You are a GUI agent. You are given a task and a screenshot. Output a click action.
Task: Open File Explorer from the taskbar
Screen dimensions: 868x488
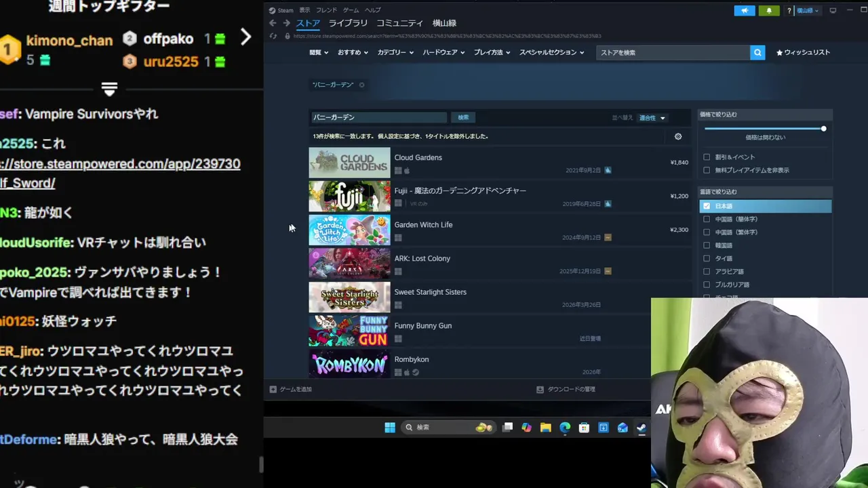[545, 427]
